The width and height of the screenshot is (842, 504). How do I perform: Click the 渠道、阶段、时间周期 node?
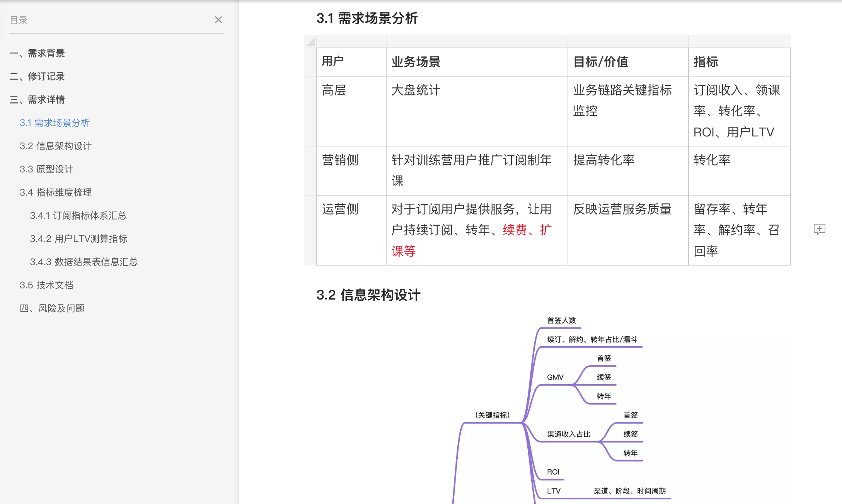pyautogui.click(x=630, y=491)
